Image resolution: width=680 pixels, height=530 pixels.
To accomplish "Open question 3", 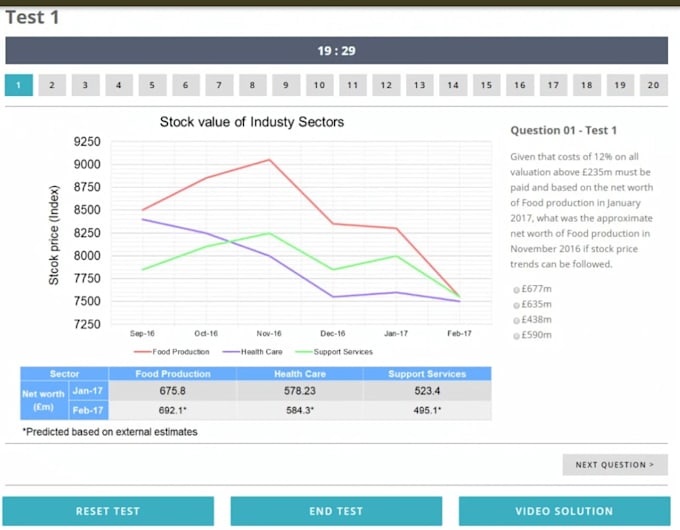I will click(x=85, y=85).
